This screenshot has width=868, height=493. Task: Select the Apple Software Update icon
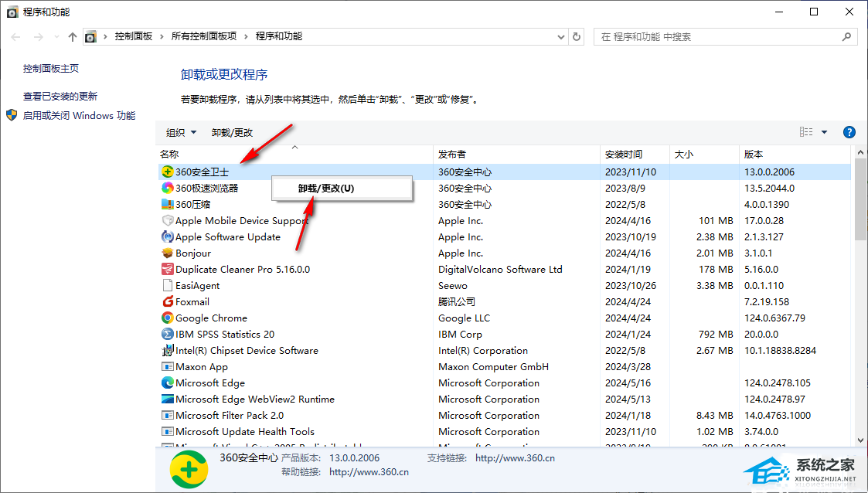point(167,236)
